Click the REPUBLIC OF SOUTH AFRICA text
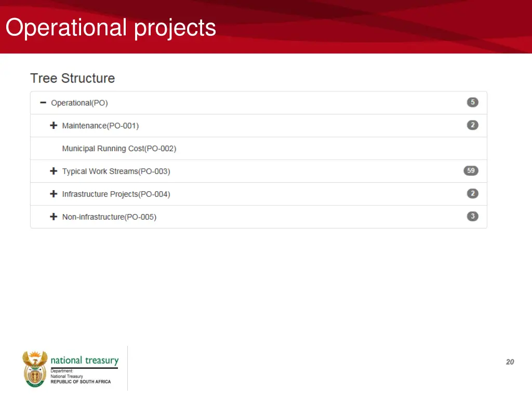Image resolution: width=532 pixels, height=399 pixels. 81,382
